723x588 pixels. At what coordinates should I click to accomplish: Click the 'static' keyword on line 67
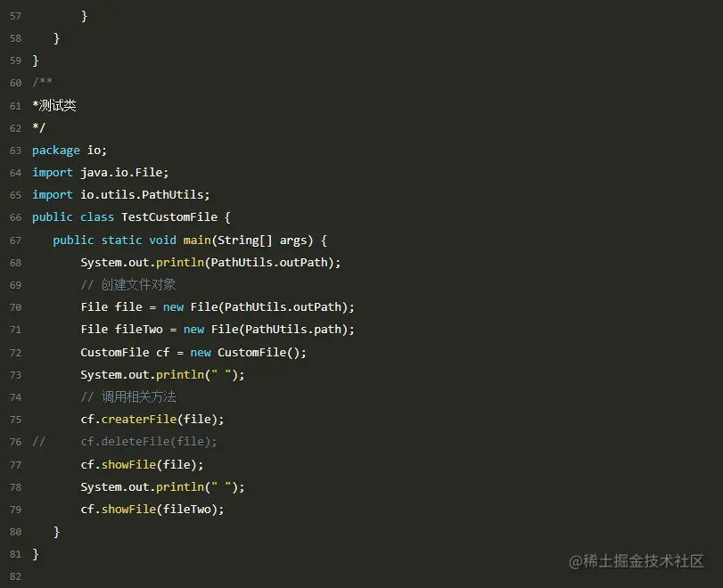click(121, 240)
